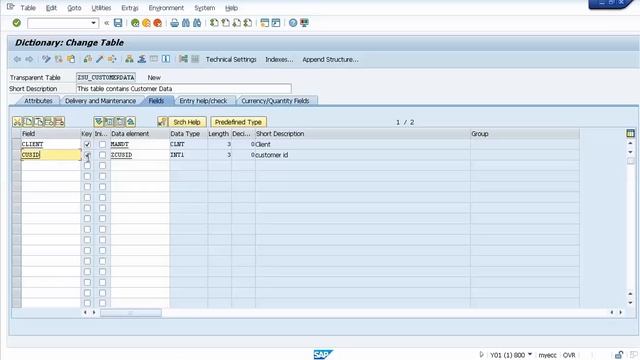Screen dimensions: 640x360
Task: Click the CUSID field name cell
Action: [51, 155]
